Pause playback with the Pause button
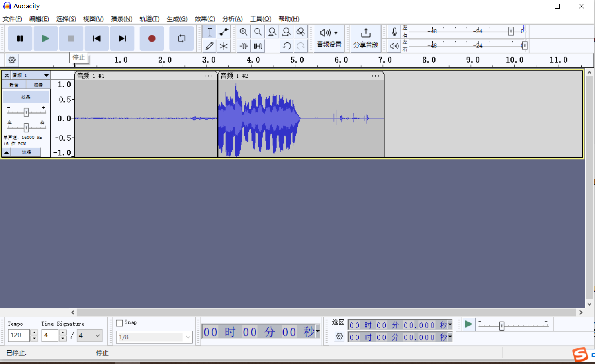This screenshot has height=364, width=595. coord(20,38)
